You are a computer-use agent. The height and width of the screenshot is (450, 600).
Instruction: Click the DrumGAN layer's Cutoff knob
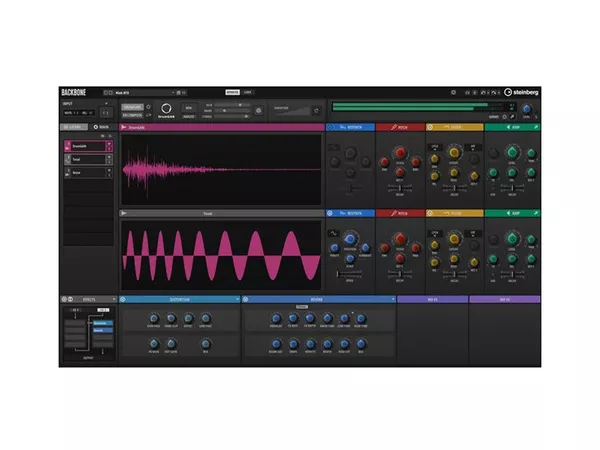[454, 153]
